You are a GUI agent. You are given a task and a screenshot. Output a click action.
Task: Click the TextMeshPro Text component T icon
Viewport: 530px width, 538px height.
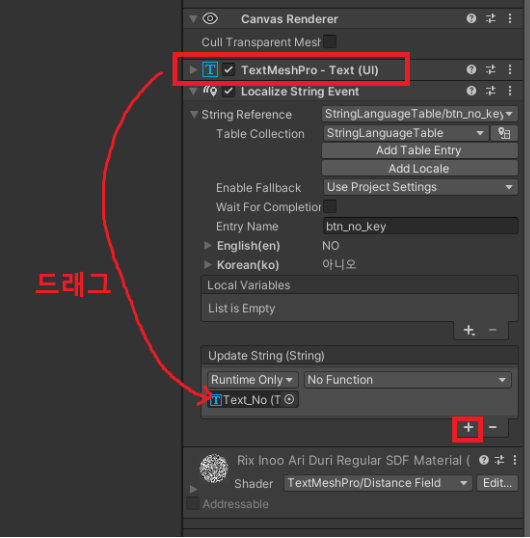[210, 70]
